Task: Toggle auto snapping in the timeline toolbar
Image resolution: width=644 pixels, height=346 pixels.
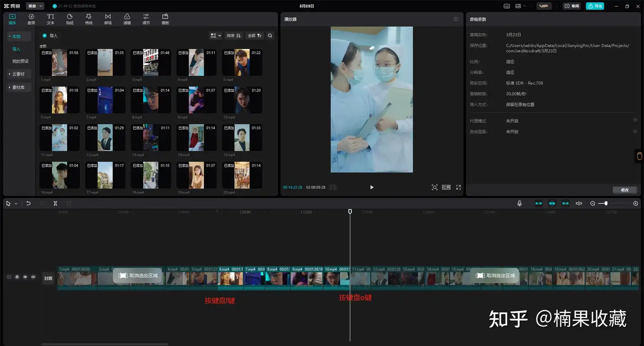Action: (x=552, y=203)
